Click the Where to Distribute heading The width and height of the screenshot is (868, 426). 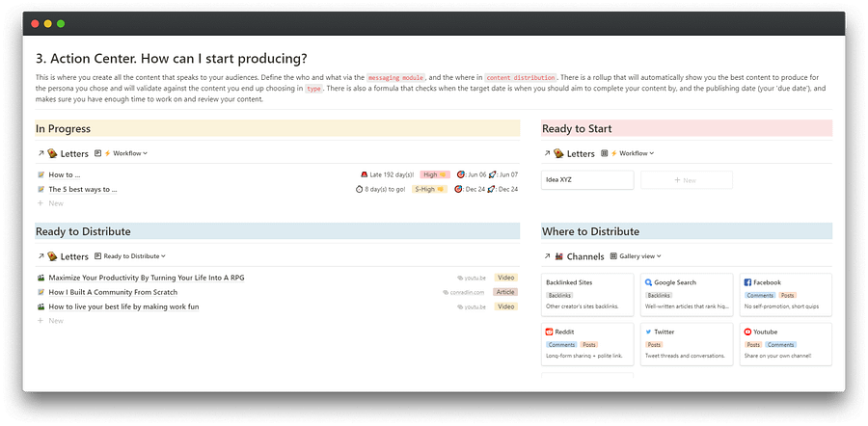coord(590,231)
